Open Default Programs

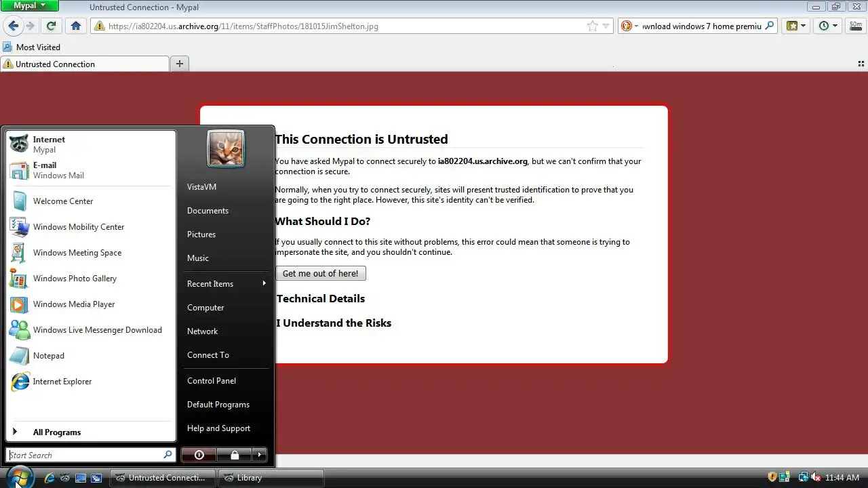pos(226,405)
